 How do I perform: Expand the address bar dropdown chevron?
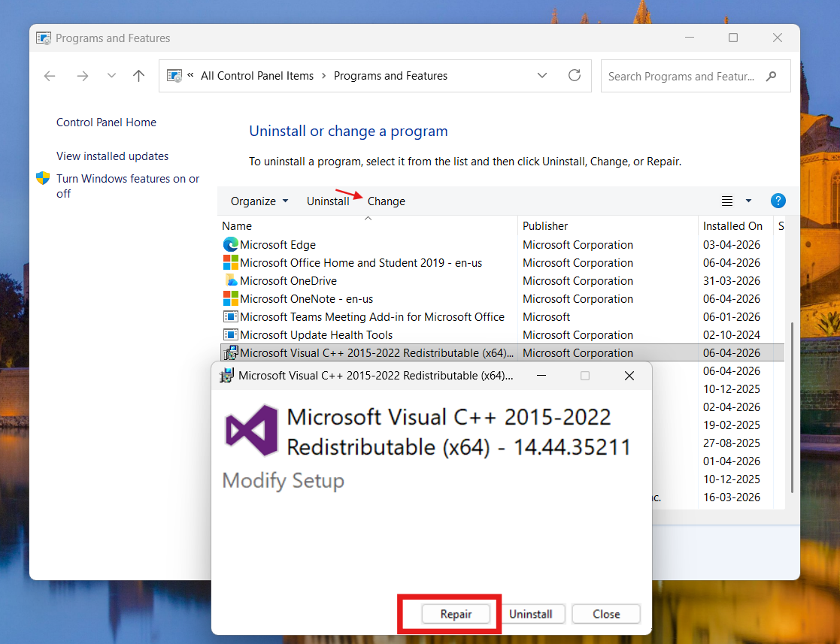(x=542, y=75)
